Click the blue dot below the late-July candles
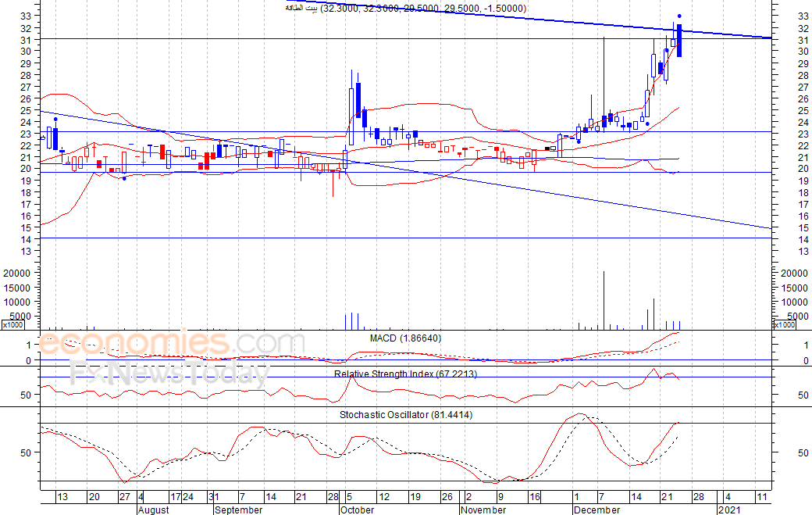Screen dimensions: 812x515 (124, 179)
